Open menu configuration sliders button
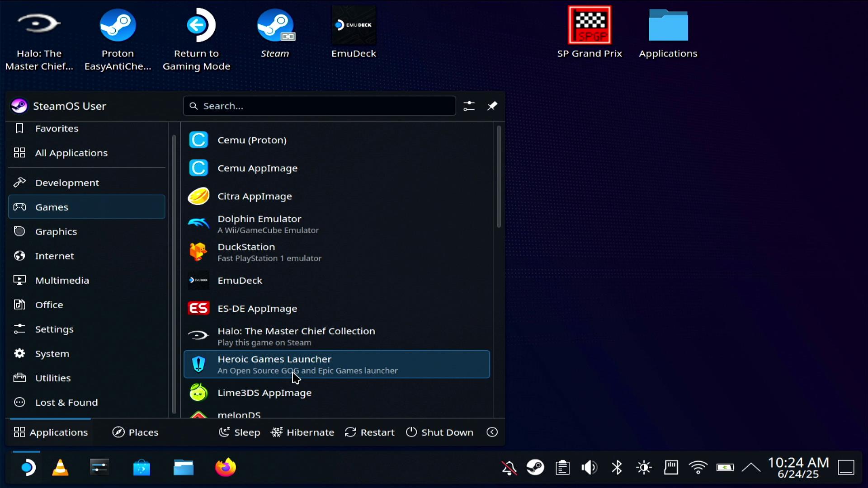 (x=469, y=106)
